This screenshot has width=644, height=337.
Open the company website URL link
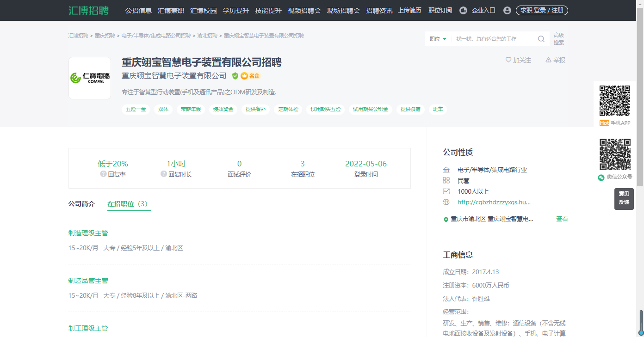(494, 202)
